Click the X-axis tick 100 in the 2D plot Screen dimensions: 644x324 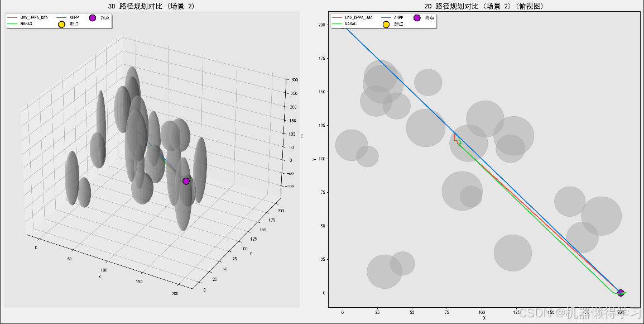coord(482,312)
